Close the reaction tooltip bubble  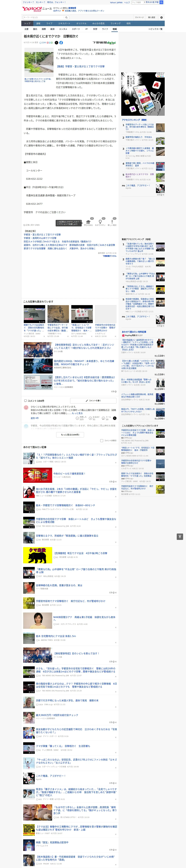(x=80, y=221)
